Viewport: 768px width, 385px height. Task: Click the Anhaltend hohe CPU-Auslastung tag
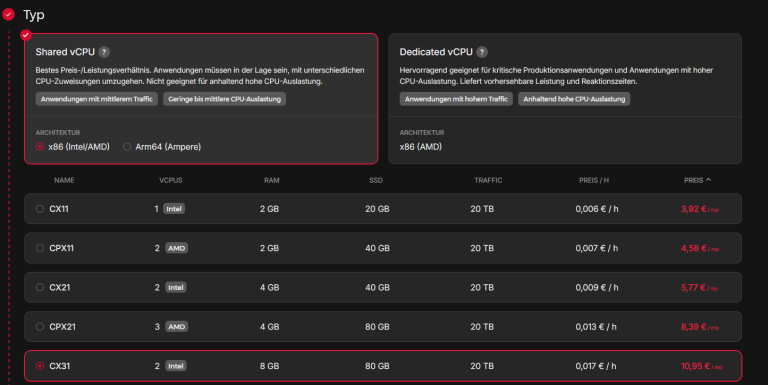click(x=574, y=99)
